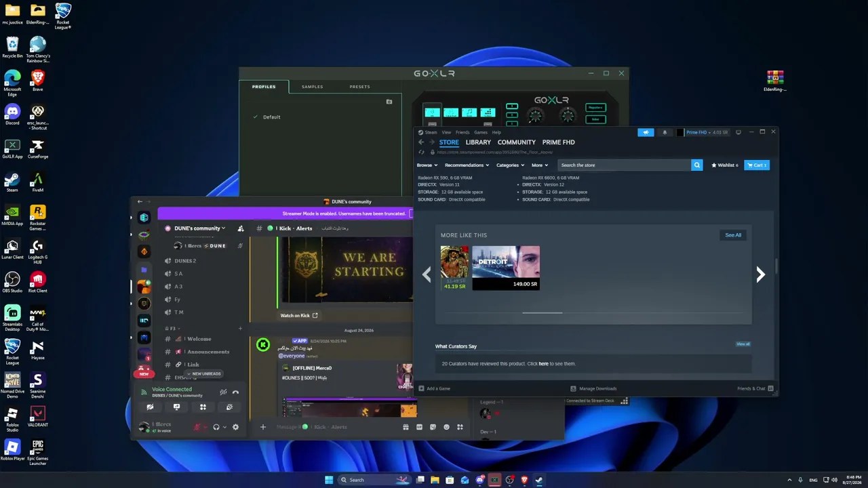Open Discord soundboard button
The image size is (868, 488).
[x=229, y=407]
